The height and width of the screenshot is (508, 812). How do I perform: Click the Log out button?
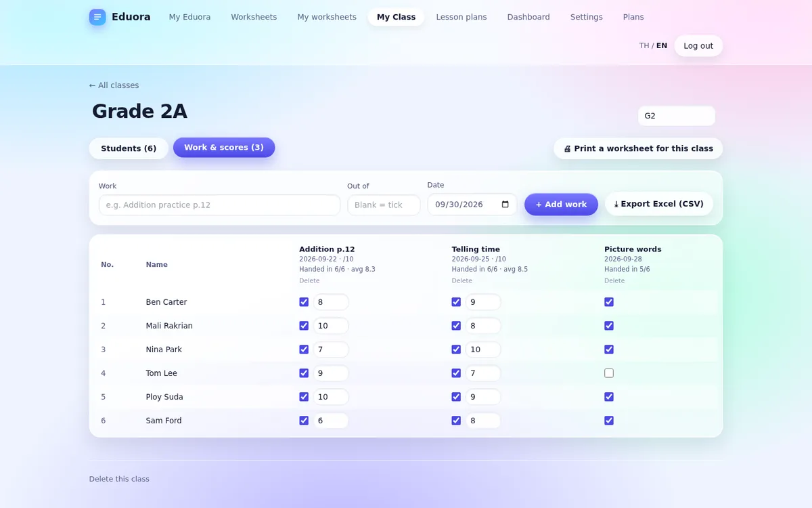tap(698, 46)
